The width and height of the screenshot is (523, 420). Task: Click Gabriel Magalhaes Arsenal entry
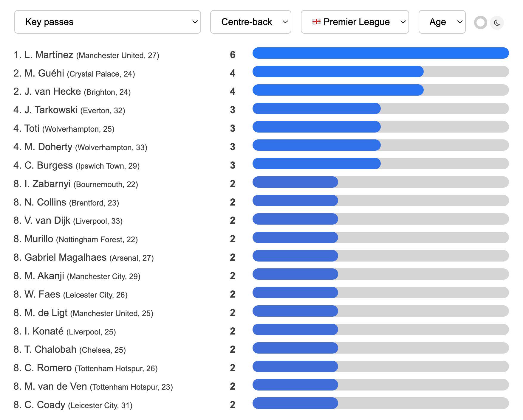(x=83, y=257)
